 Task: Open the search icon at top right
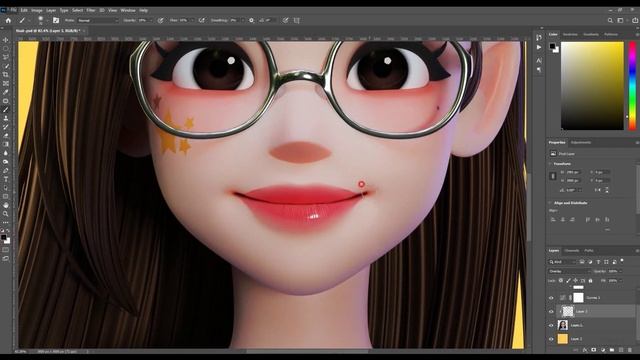(x=610, y=20)
